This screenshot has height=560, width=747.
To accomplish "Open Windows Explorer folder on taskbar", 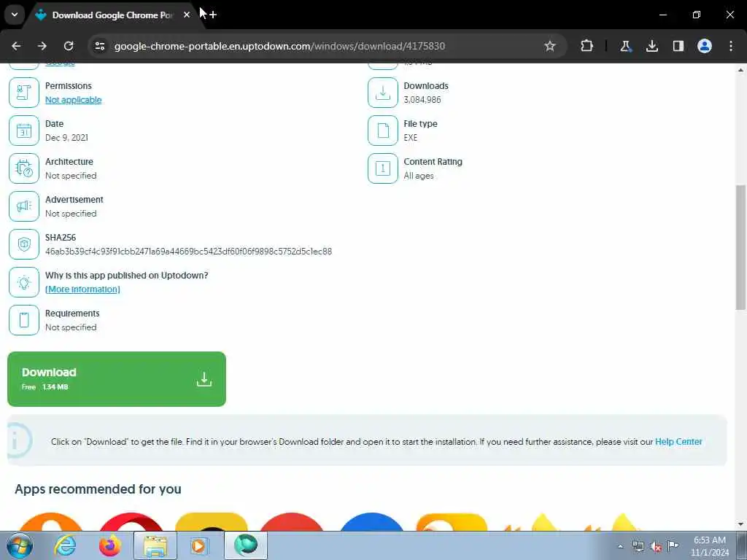I will point(155,545).
